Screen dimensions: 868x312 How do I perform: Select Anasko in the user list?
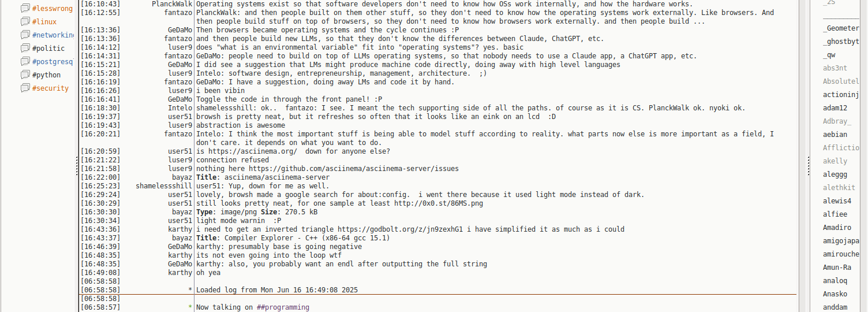pos(835,294)
